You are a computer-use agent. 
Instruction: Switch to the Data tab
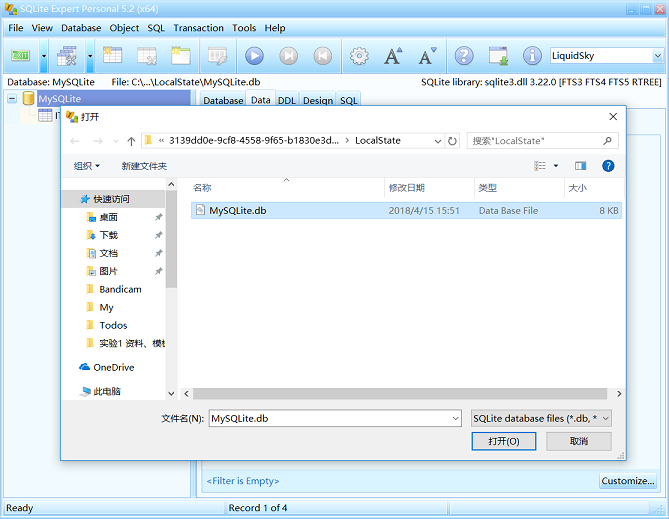point(261,99)
